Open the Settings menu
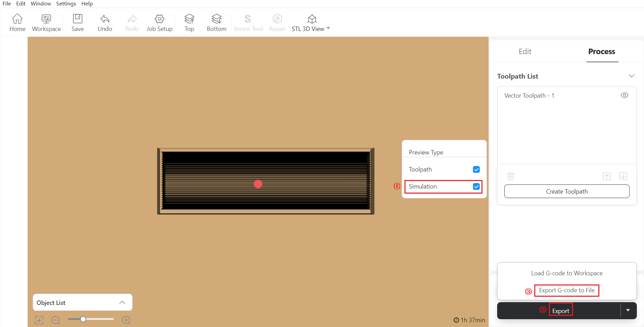The height and width of the screenshot is (327, 644). (x=66, y=4)
